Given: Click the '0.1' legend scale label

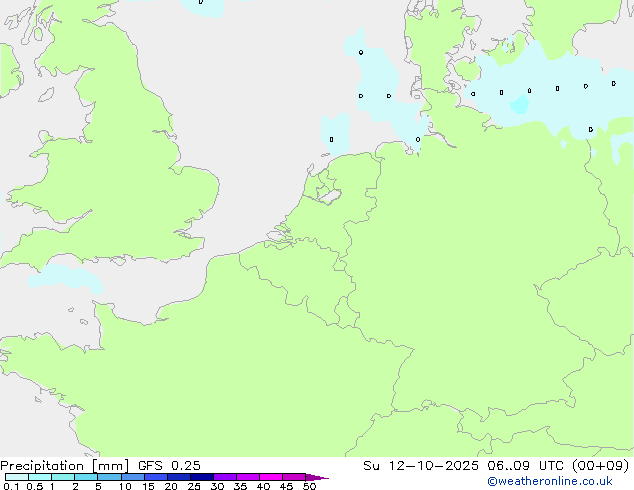Looking at the screenshot, I should click(x=11, y=486).
